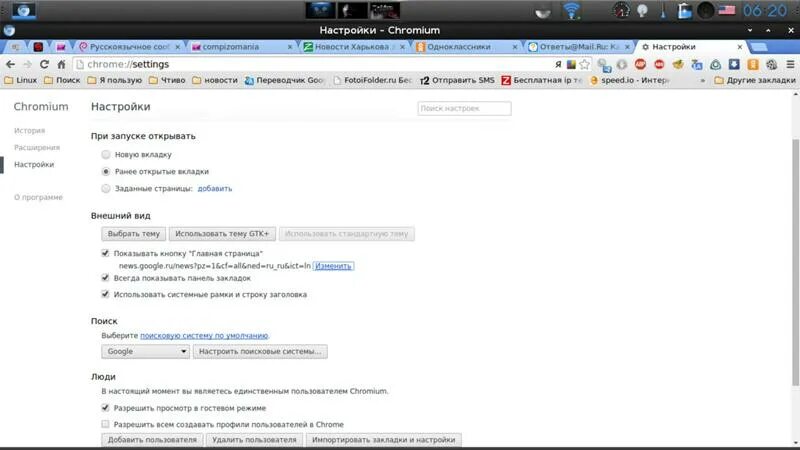Toggle 'Показывать кнопку Главная страница' checkbox
Viewport: 800px width, 450px height.
click(x=105, y=253)
